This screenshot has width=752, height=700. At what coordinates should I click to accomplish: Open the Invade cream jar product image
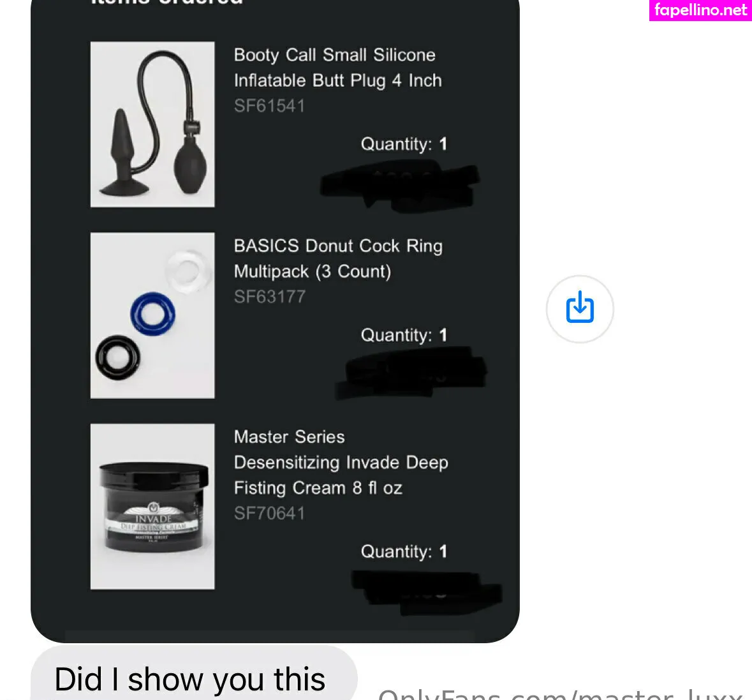152,506
